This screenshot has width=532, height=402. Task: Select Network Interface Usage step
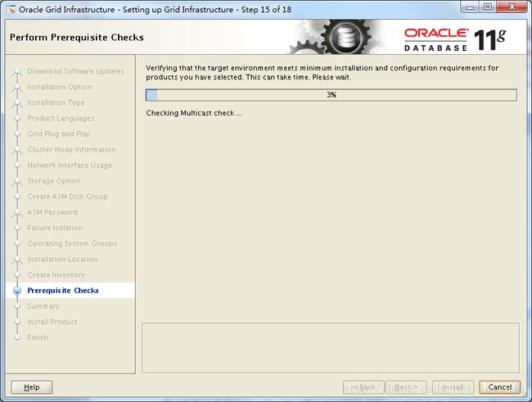click(x=70, y=165)
